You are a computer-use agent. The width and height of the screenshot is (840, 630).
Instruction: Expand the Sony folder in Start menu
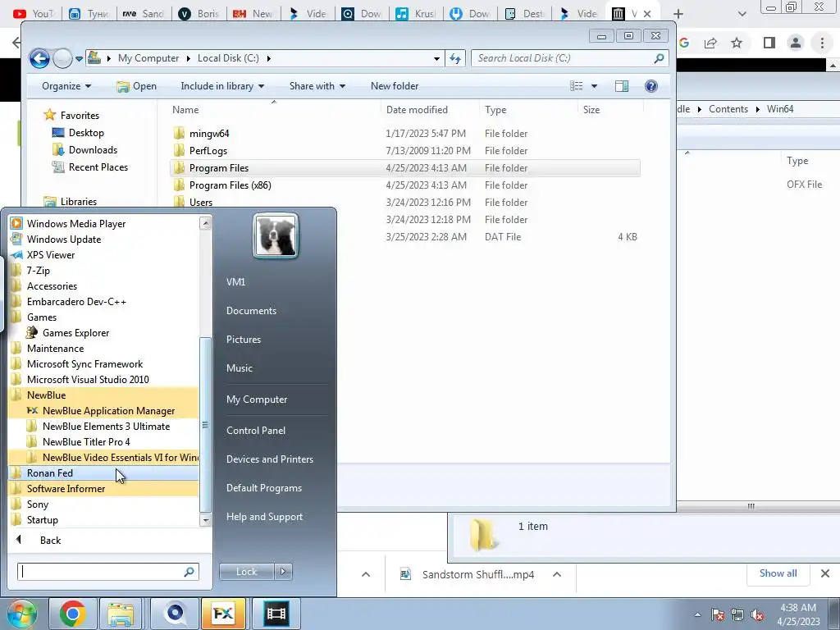[x=38, y=504]
